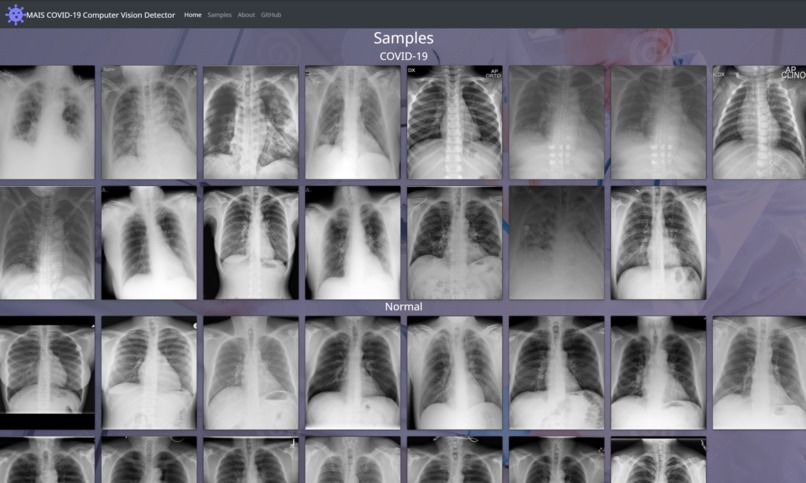Select third X-ray in second COVID-19 row
This screenshot has height=483, width=806.
[x=251, y=243]
